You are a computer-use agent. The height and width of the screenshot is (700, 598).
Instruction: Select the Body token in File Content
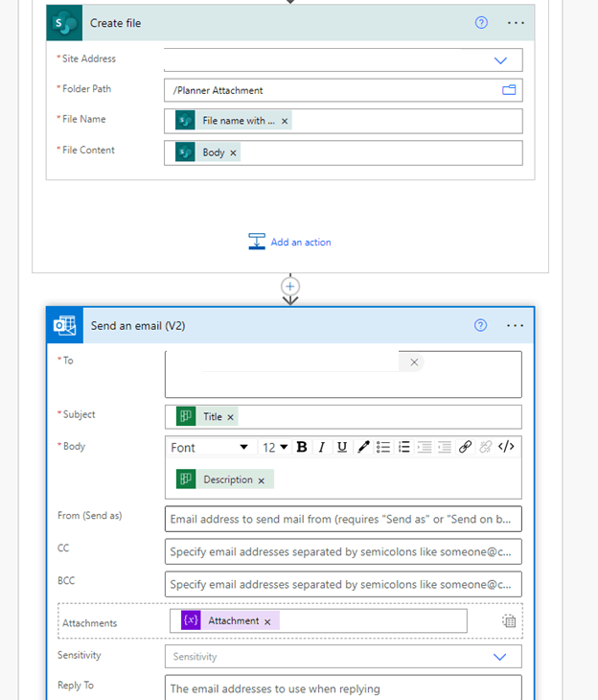pyautogui.click(x=208, y=152)
